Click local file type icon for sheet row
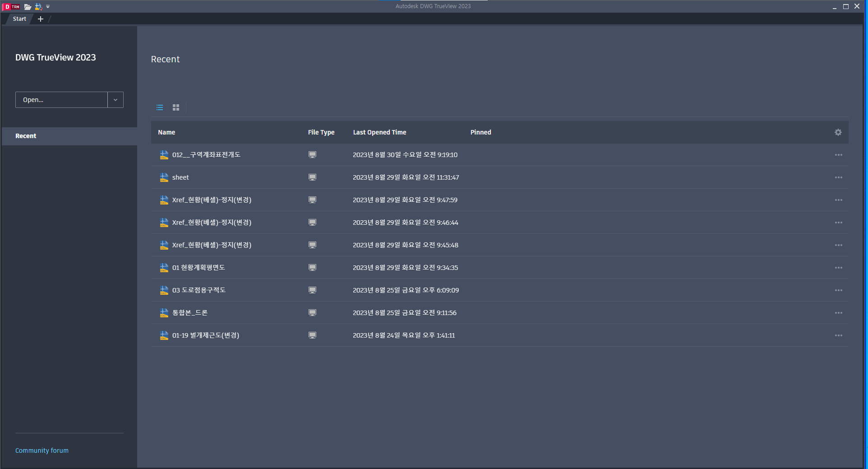The height and width of the screenshot is (469, 868). [x=312, y=177]
